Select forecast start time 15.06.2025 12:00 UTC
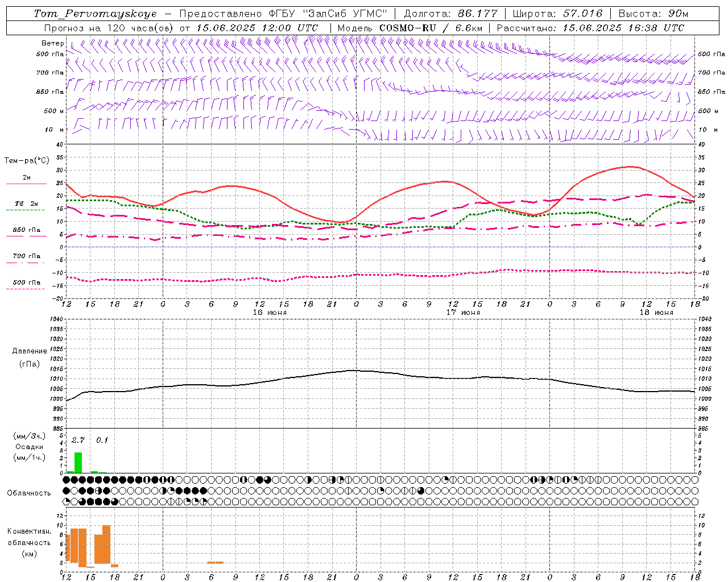728x582 pixels. 257,28
